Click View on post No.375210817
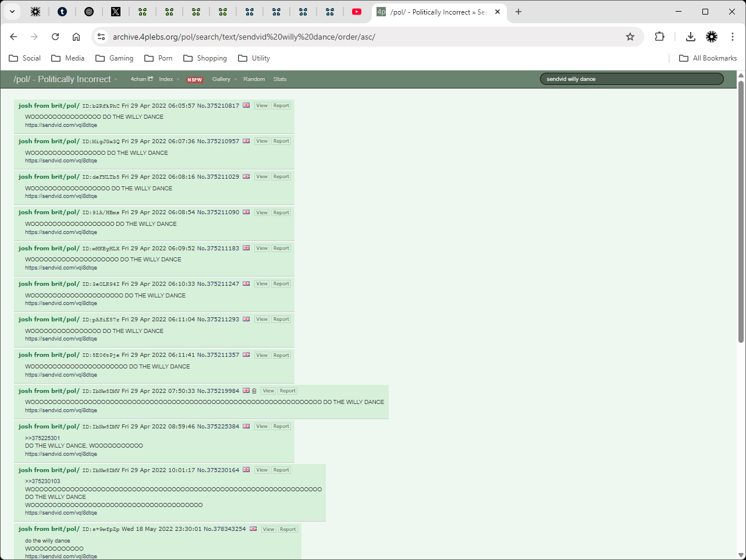The image size is (746, 560). pos(262,105)
